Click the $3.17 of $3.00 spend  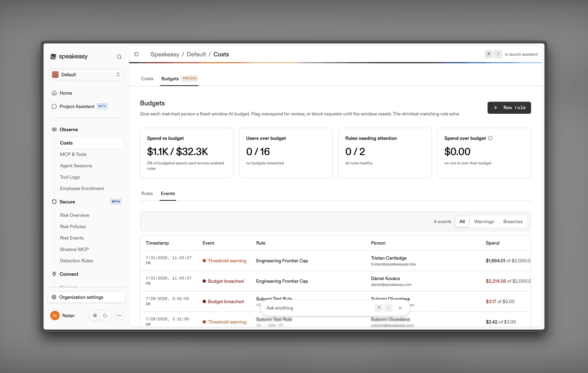[x=500, y=302]
